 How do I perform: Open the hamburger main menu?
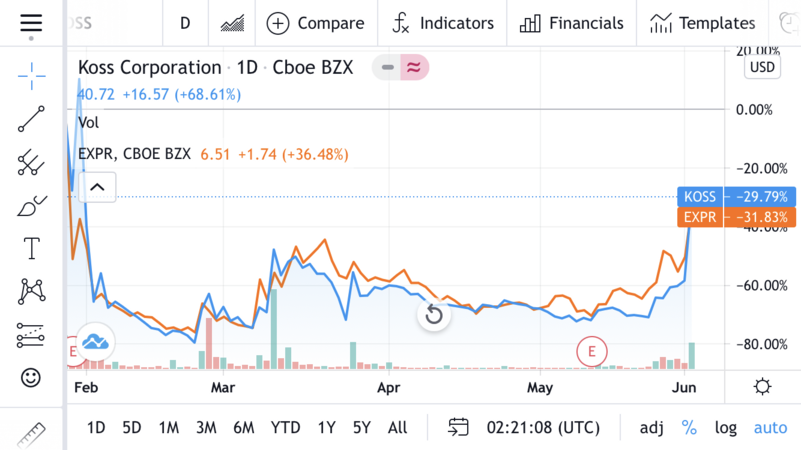click(x=31, y=23)
